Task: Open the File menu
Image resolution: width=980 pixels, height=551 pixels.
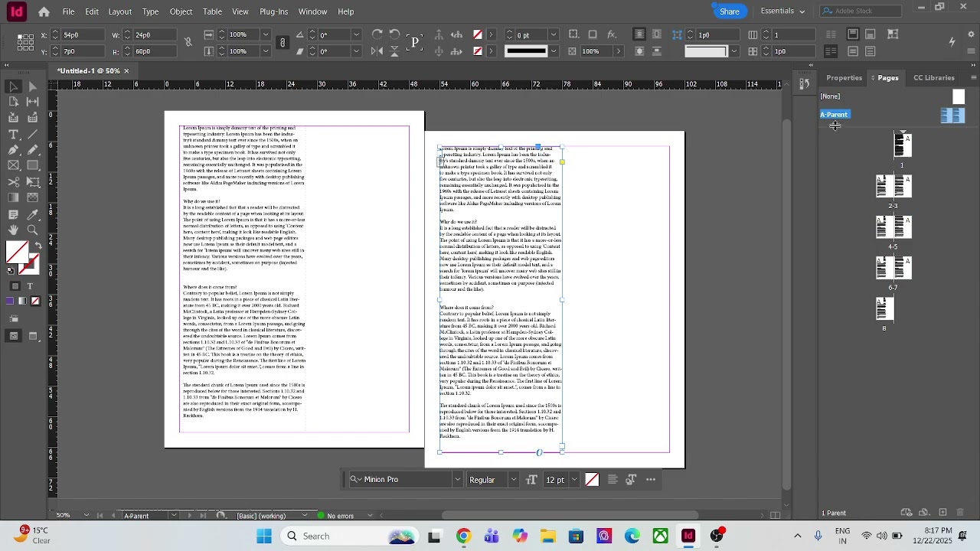Action: coord(68,11)
